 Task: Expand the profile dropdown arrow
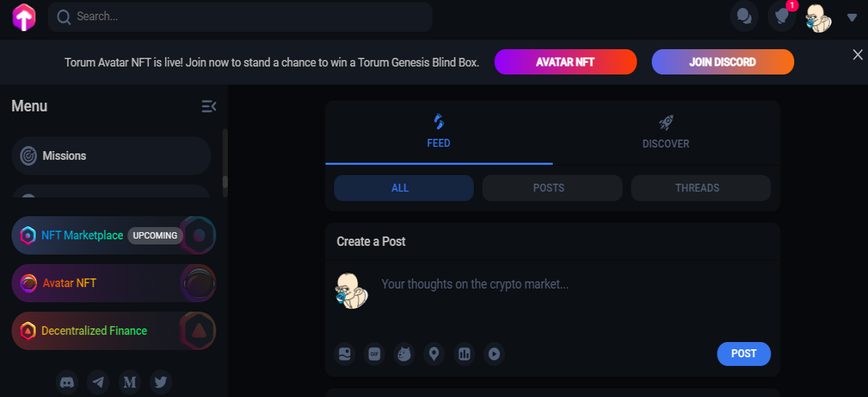coord(851,17)
